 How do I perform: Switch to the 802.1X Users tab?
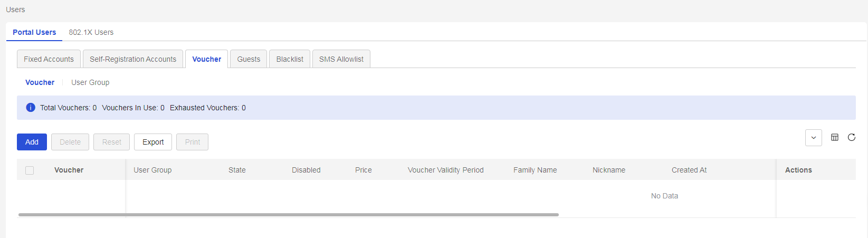click(91, 32)
